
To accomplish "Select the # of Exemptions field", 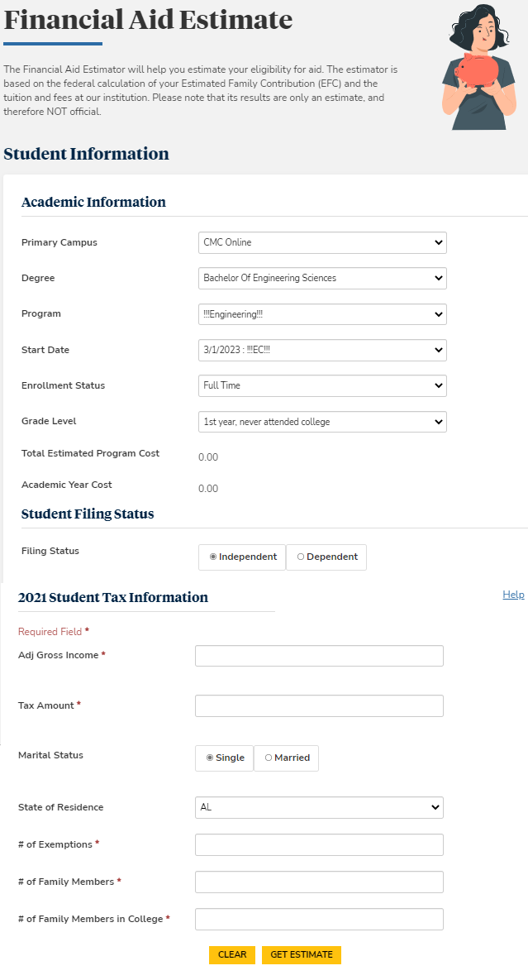I will coord(318,844).
